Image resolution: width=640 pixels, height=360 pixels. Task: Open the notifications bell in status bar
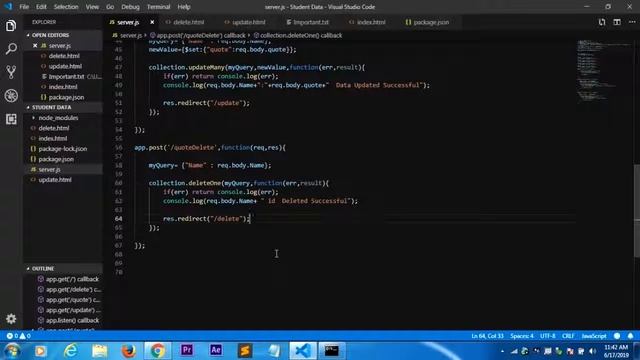[x=630, y=336]
